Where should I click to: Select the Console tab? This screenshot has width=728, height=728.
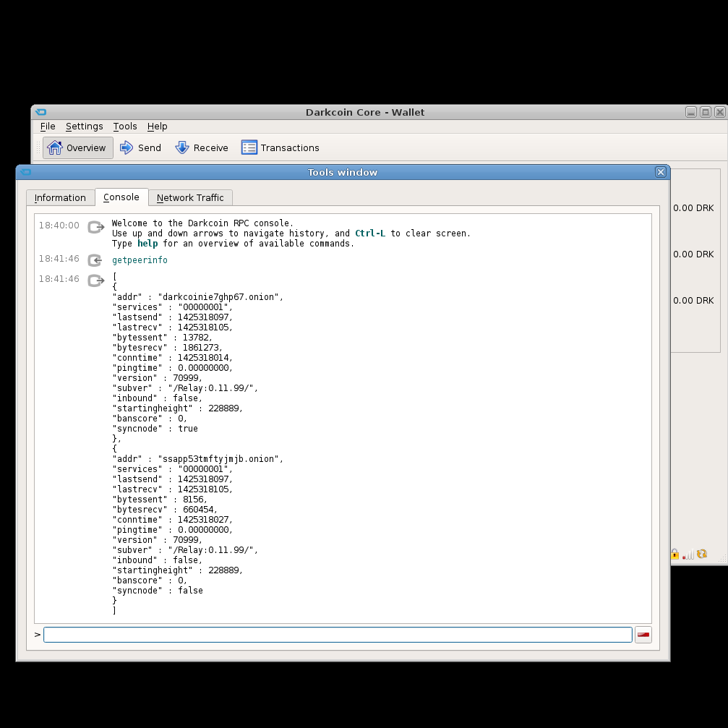(121, 197)
